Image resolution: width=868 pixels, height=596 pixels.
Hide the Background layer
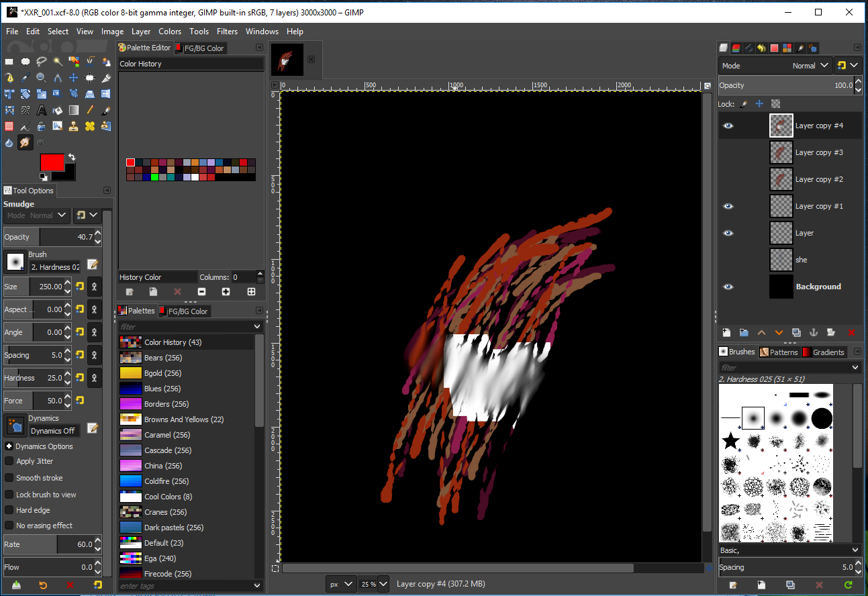[728, 287]
